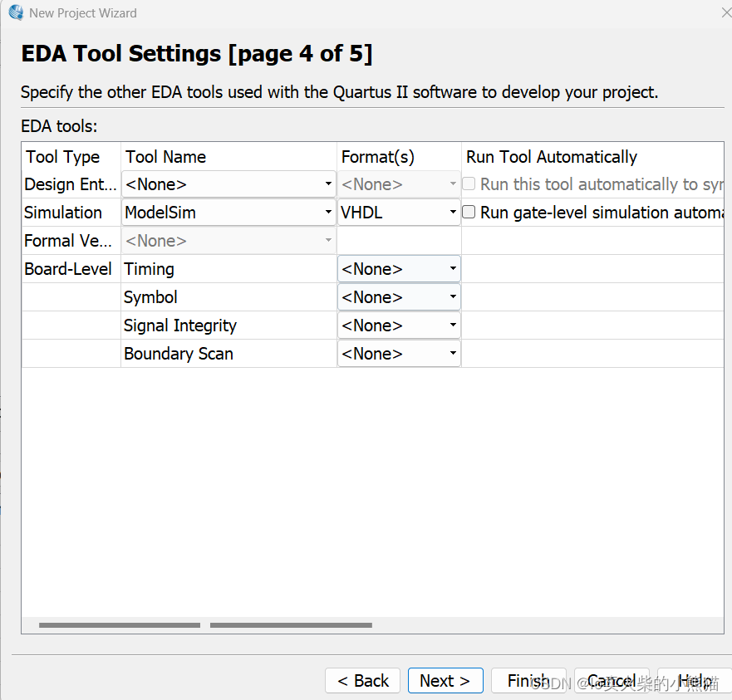Open the Simulation tool name dropdown (ModelSim)

[x=228, y=213]
